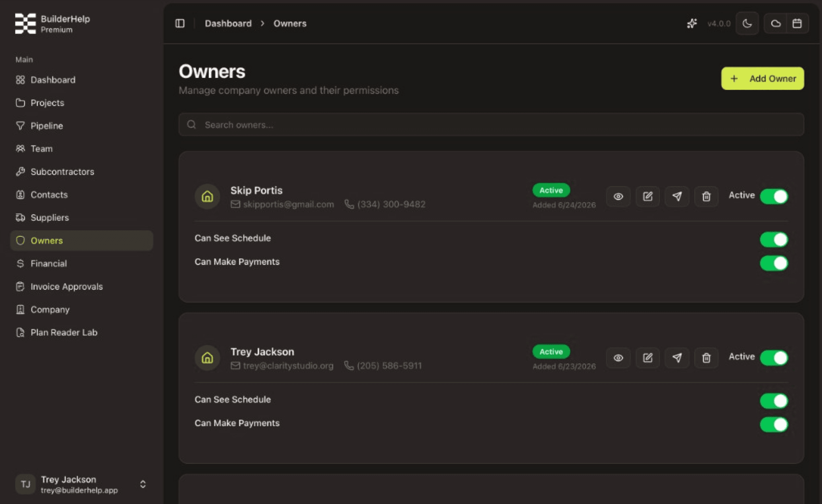822x504 pixels.
Task: View Skip Portis with the eye icon
Action: [618, 197]
